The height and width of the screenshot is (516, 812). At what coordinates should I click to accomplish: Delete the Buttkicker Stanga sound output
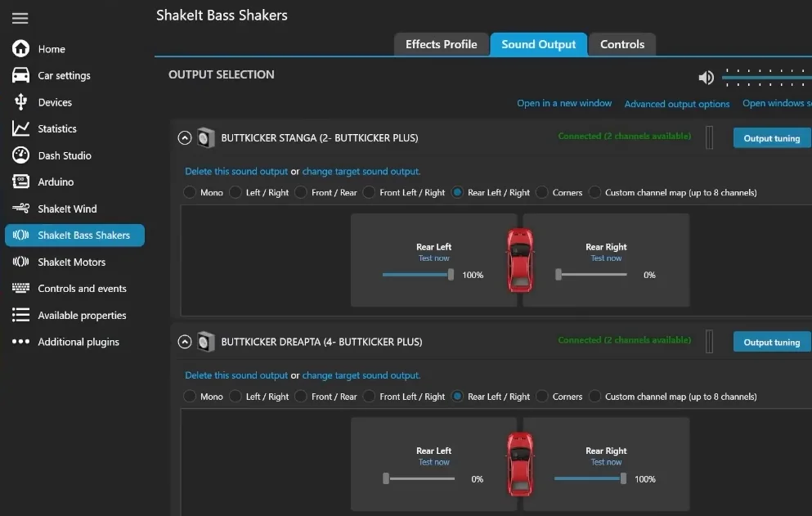236,171
